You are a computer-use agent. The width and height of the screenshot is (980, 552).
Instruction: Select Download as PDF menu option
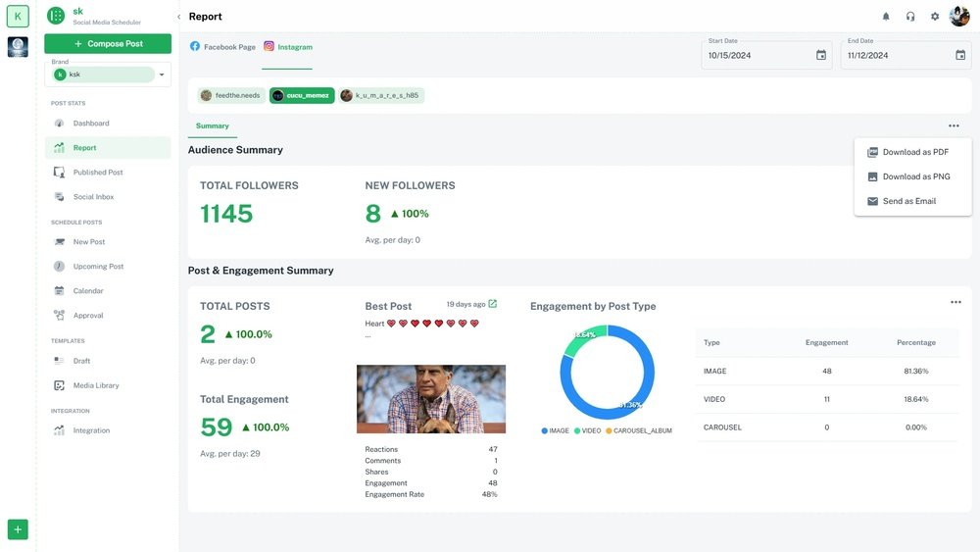[x=914, y=152]
